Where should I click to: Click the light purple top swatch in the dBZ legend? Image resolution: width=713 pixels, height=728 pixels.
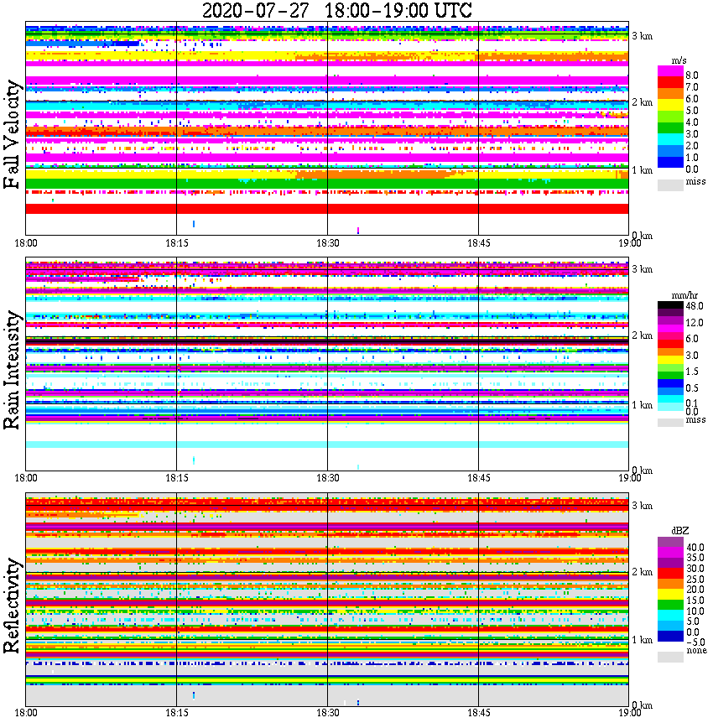tap(670, 542)
